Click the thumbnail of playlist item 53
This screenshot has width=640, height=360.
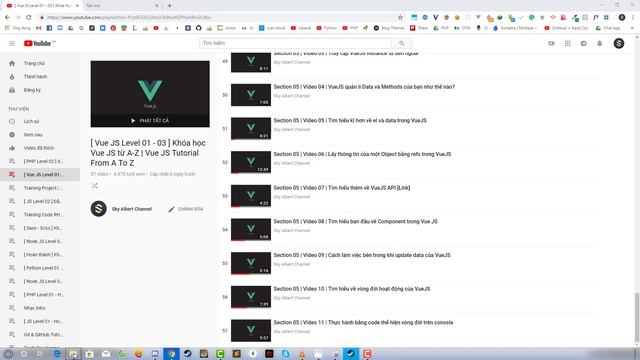click(x=251, y=196)
